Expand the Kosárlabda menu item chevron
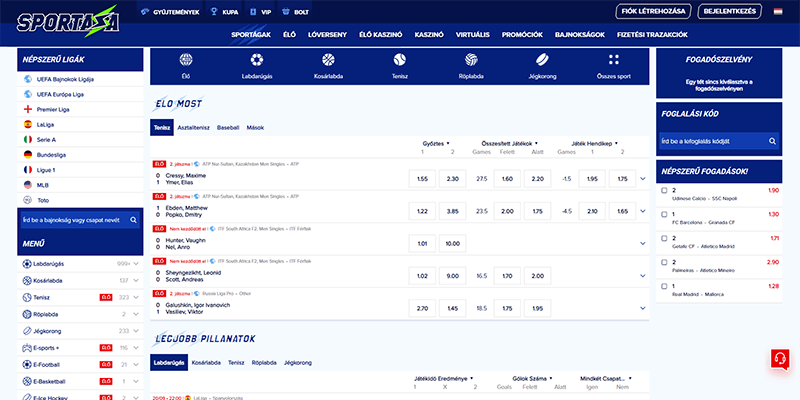 click(136, 281)
